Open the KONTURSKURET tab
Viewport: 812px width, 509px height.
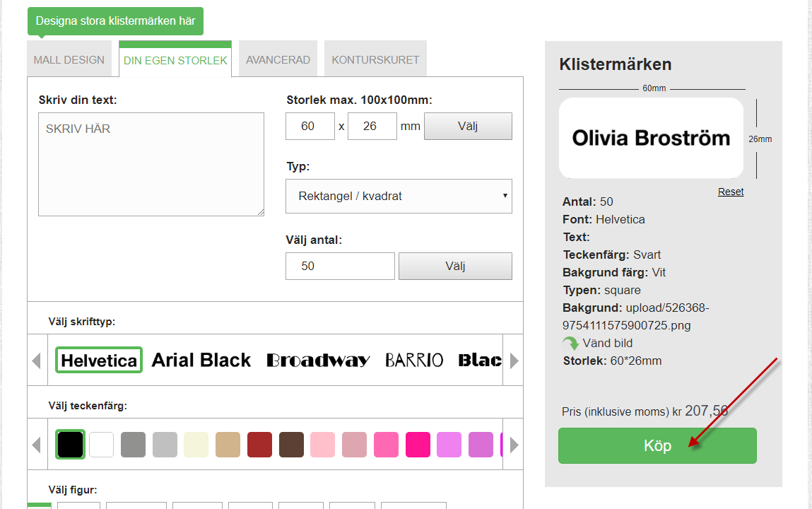click(375, 59)
